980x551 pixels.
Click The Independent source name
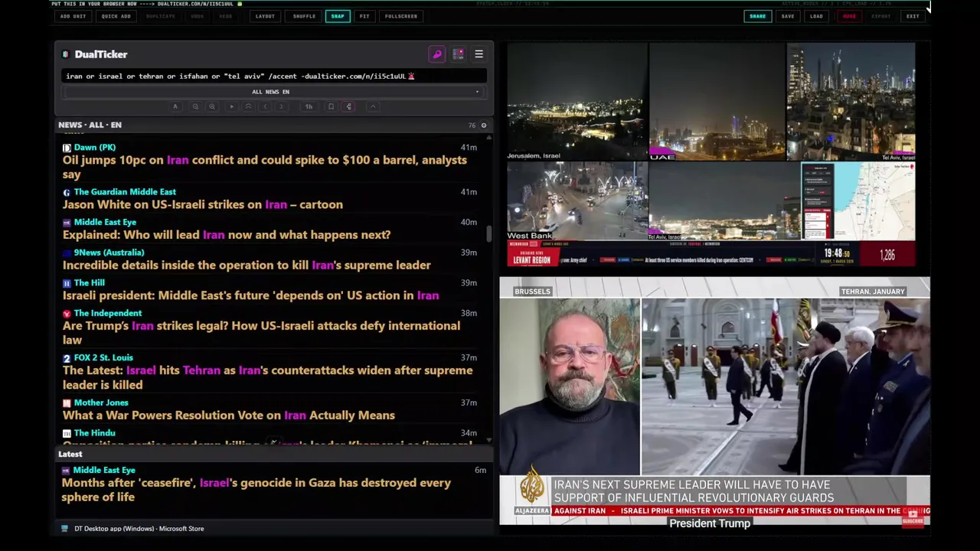[108, 313]
